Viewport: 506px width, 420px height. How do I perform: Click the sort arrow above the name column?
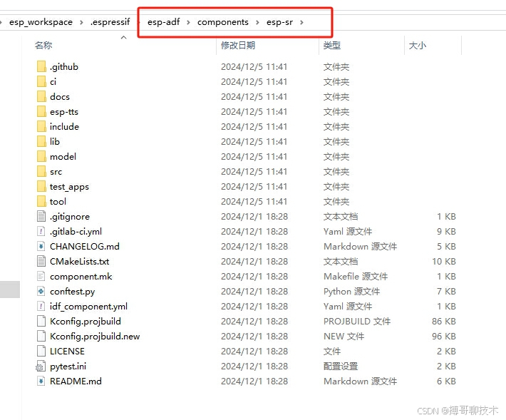[x=123, y=38]
